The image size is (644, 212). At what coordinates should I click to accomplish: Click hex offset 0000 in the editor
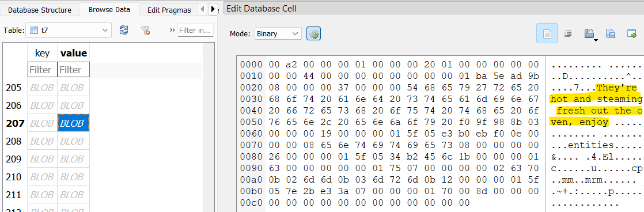click(251, 64)
